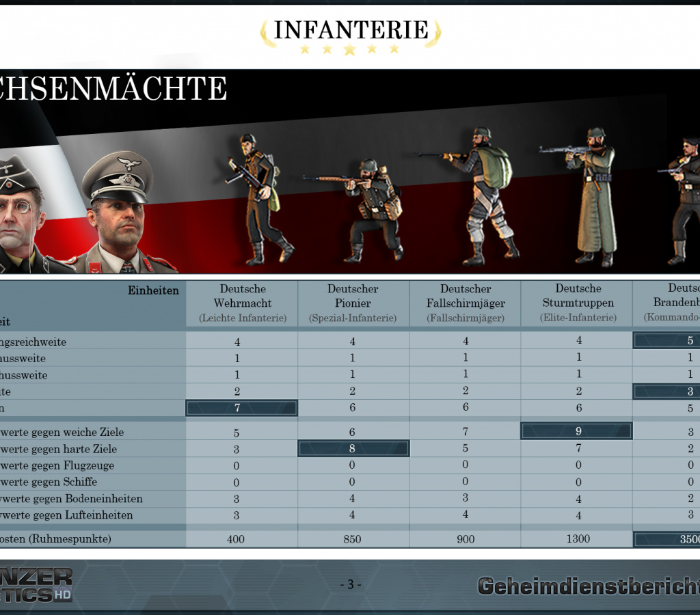Open the Panzer Tactics HD logo
The height and width of the screenshot is (615, 700).
click(x=36, y=585)
